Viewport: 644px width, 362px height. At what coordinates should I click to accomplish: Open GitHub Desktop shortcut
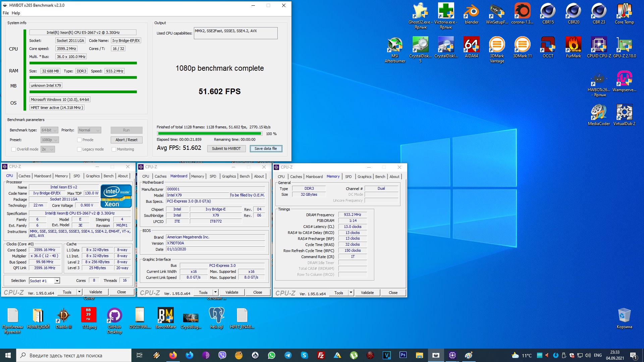click(x=114, y=321)
